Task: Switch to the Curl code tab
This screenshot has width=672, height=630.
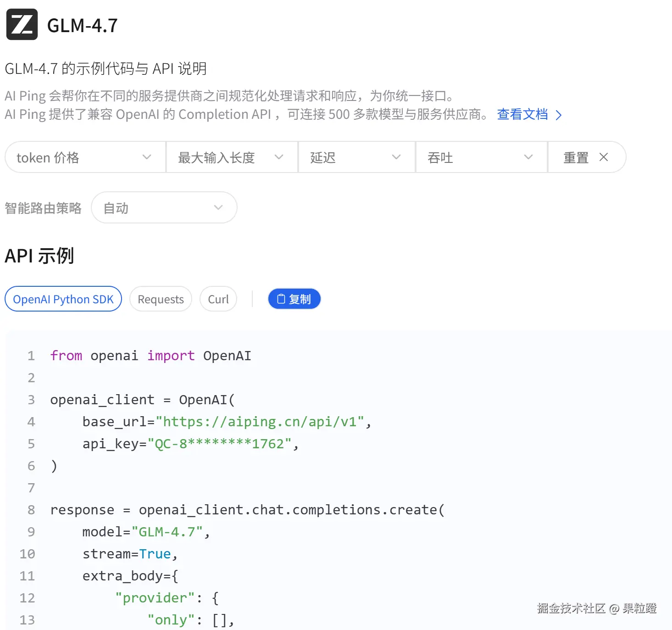Action: click(x=218, y=299)
